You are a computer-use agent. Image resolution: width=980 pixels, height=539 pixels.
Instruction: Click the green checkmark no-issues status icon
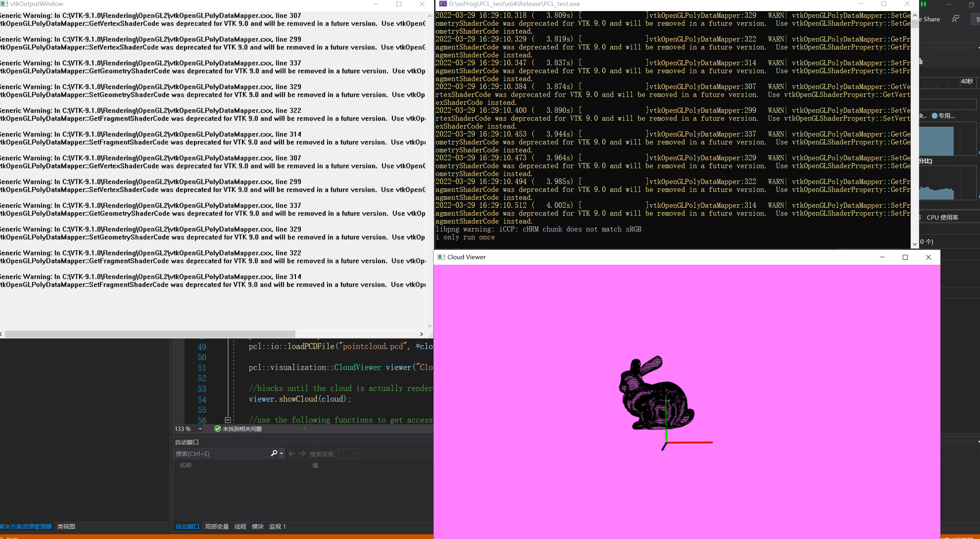coord(217,429)
